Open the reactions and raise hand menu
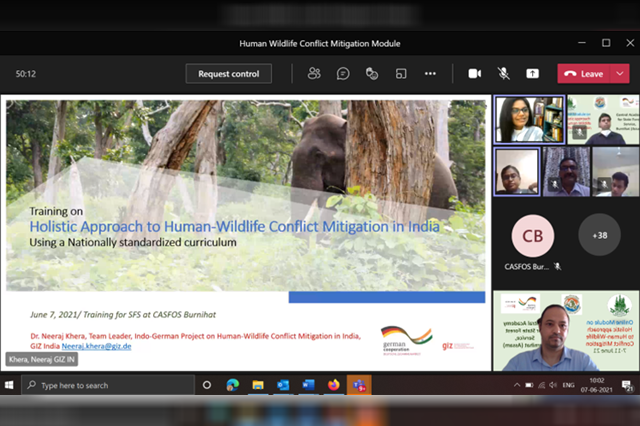 pos(372,74)
